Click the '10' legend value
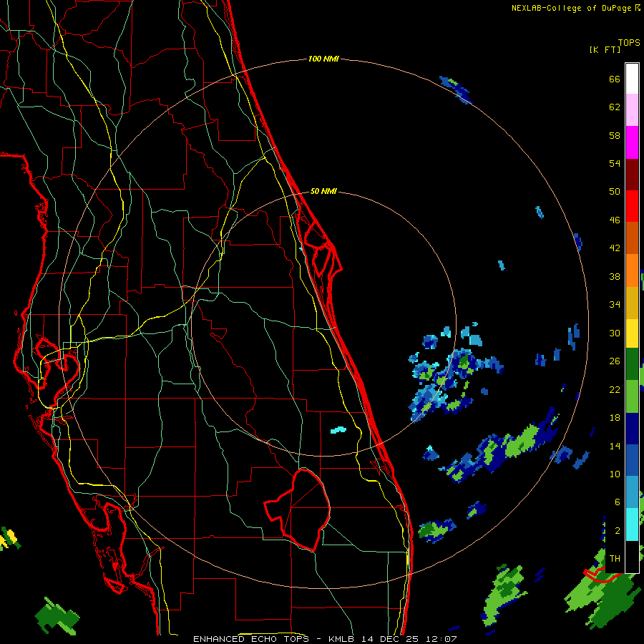The width and height of the screenshot is (644, 644). 615,474
